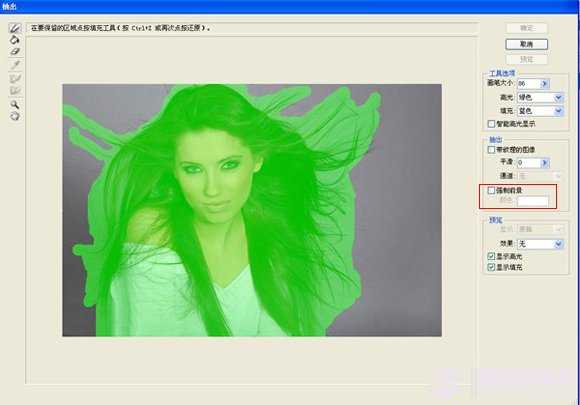Open the 填充 color dropdown showing 蓝色
The image size is (580, 405).
540,111
